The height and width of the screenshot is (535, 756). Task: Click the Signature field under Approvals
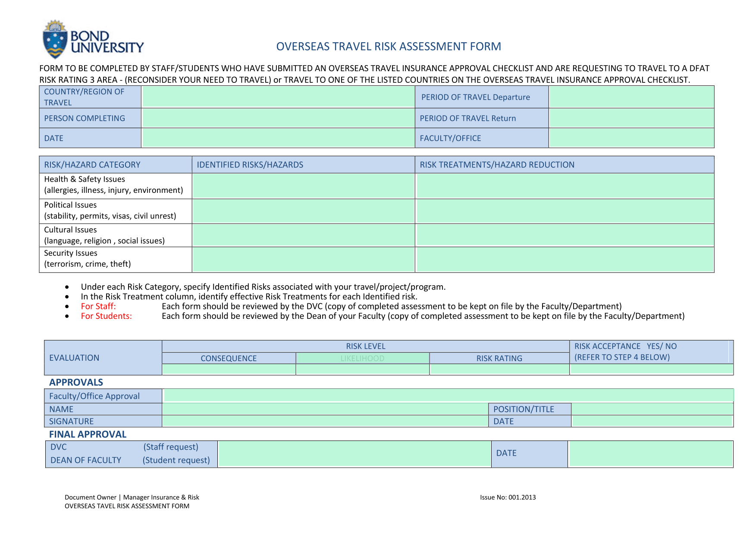coord(325,421)
